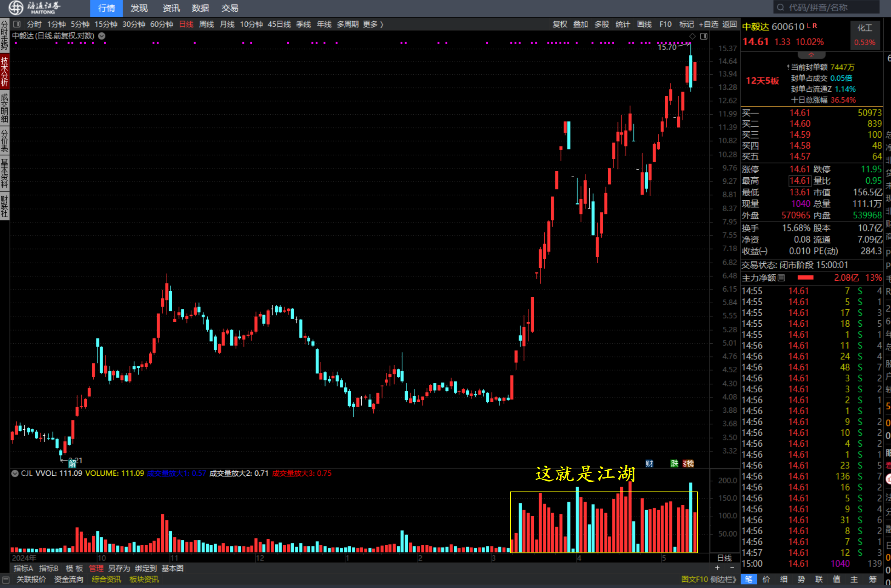Viewport: 891px width, 588px height.
Task: Select the 势 trend tab
Action: click(x=801, y=579)
